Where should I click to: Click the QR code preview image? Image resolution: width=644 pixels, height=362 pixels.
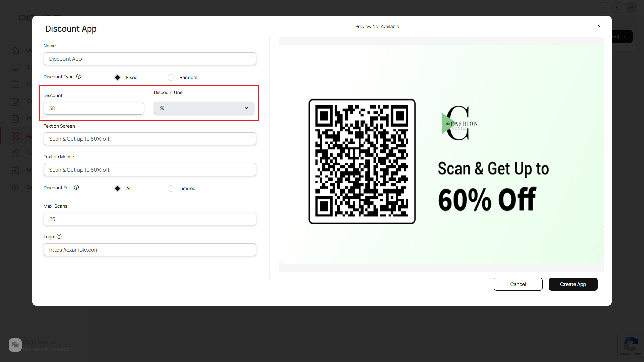(362, 161)
